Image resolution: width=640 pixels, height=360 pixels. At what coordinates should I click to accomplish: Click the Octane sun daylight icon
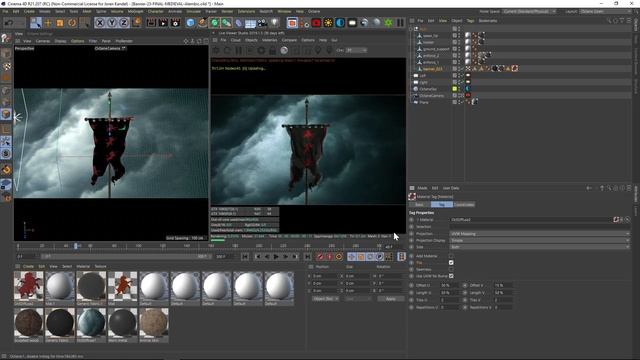pos(328,23)
